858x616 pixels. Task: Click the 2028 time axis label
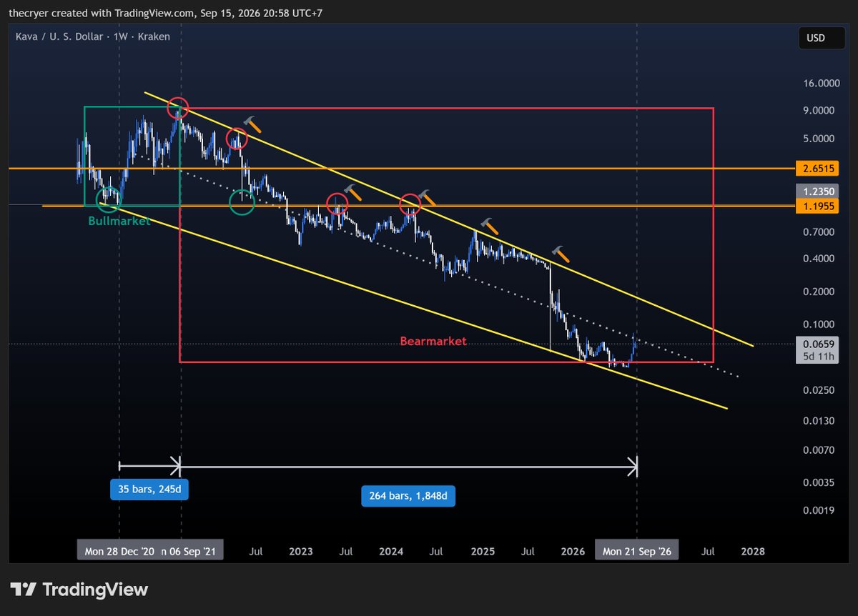(x=753, y=552)
